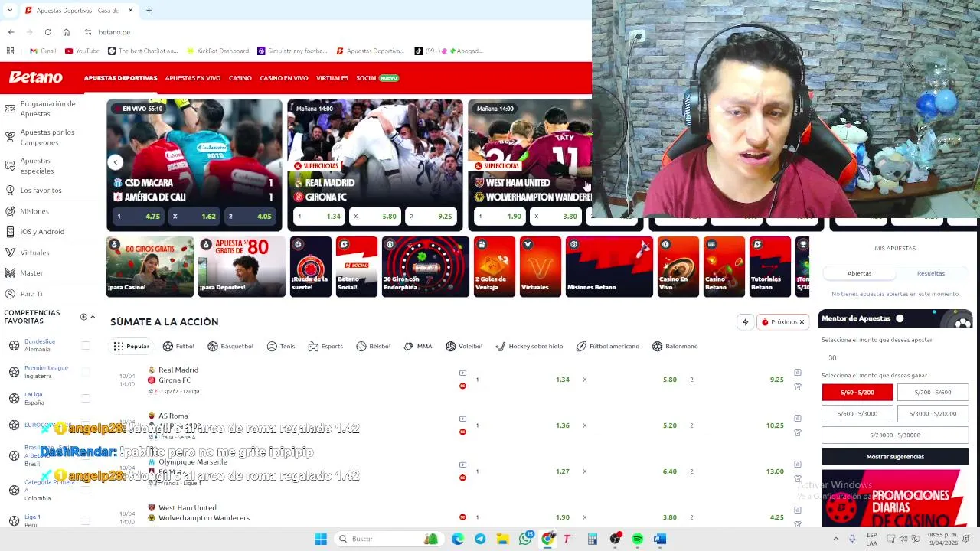Open the Virtuales sidebar icon
Viewport: 980px width, 551px height.
(10, 252)
